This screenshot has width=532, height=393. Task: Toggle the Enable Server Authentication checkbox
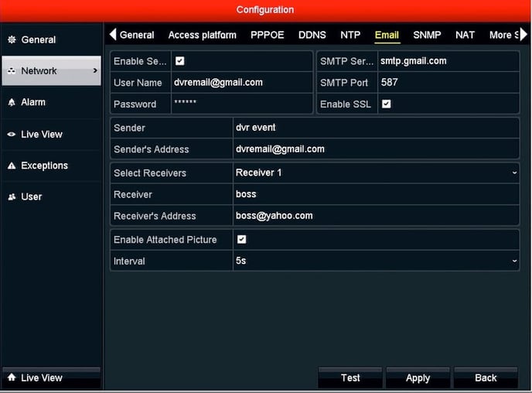[180, 61]
